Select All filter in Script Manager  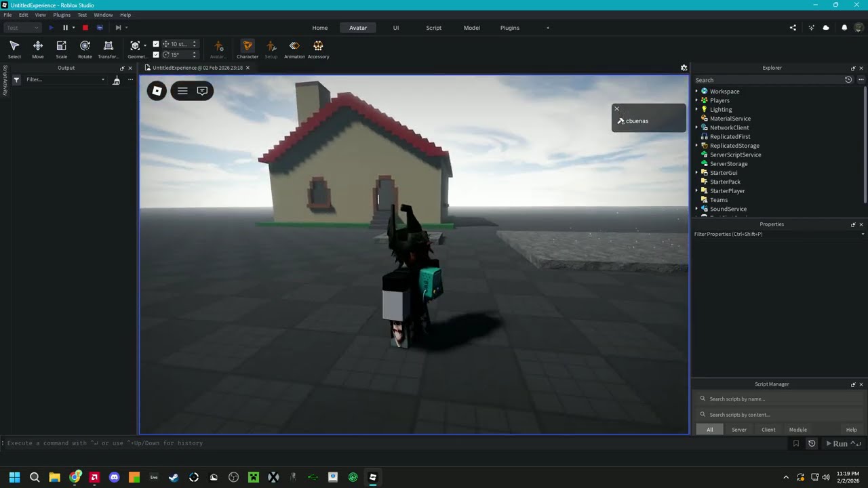(710, 430)
